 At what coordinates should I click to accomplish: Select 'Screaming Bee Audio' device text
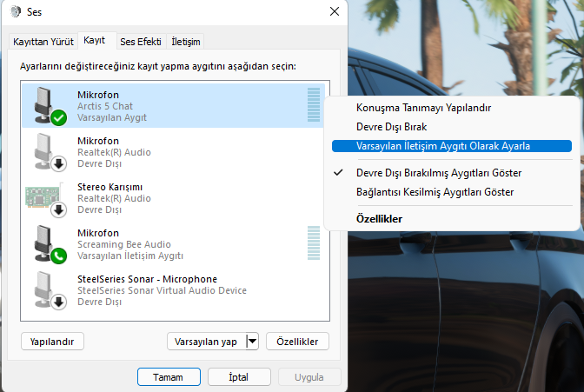click(124, 244)
